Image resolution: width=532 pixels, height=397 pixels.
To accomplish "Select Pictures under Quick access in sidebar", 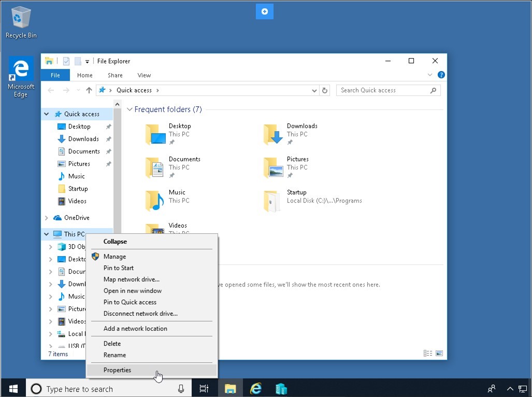I will point(79,164).
